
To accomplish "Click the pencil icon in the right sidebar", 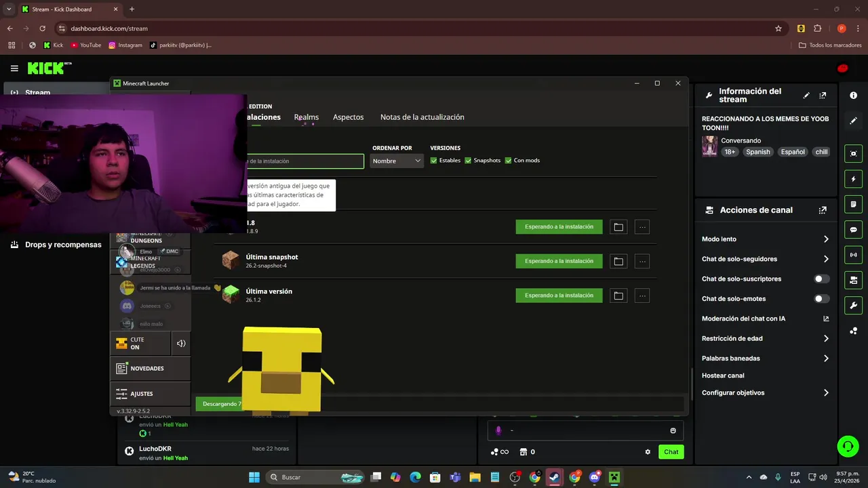I will point(853,121).
